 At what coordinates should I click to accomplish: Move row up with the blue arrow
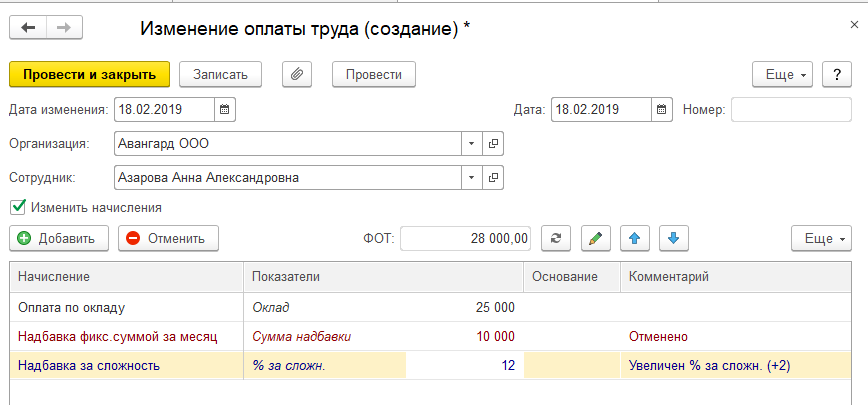tap(634, 238)
